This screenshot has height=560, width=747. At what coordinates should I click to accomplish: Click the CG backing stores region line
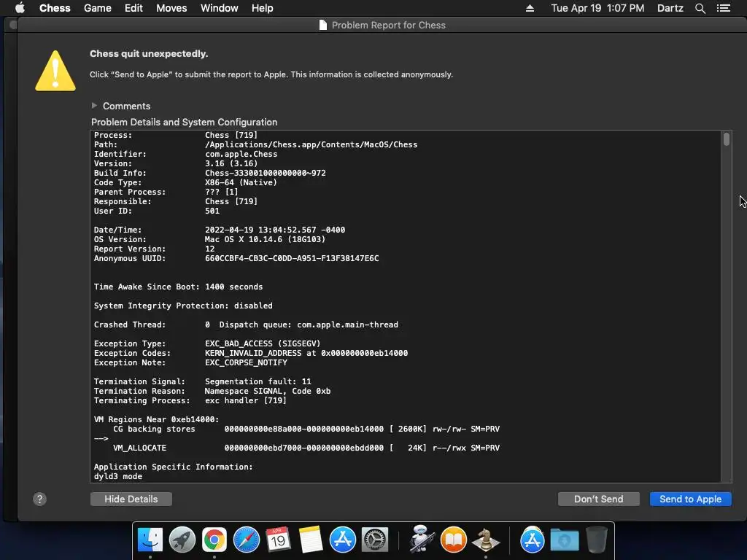point(306,429)
